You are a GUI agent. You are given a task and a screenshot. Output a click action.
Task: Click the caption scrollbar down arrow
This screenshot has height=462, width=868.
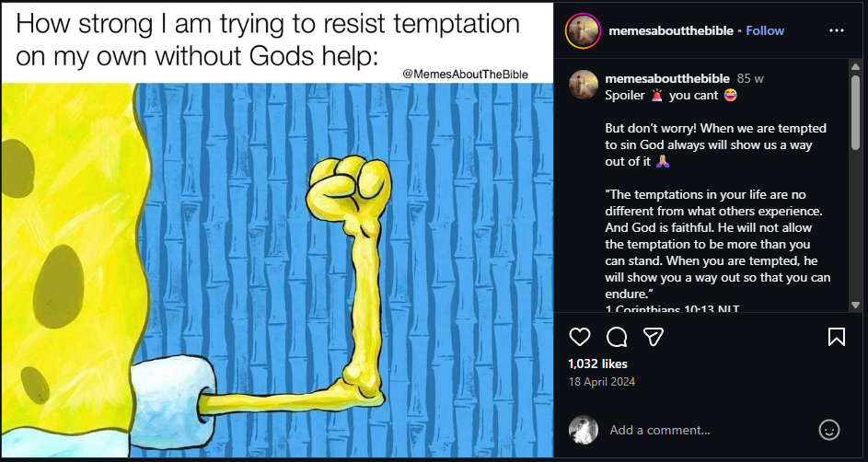[x=855, y=305]
